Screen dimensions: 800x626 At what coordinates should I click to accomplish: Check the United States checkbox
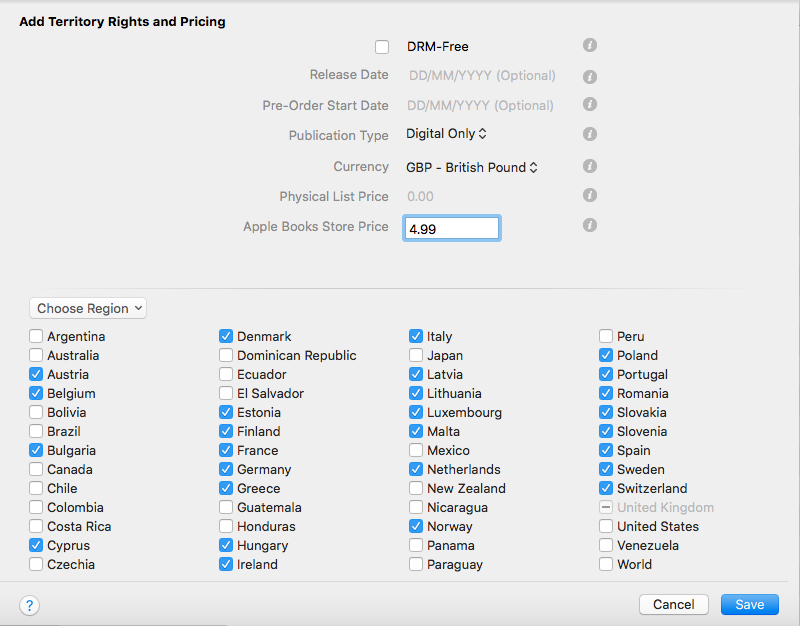[606, 526]
